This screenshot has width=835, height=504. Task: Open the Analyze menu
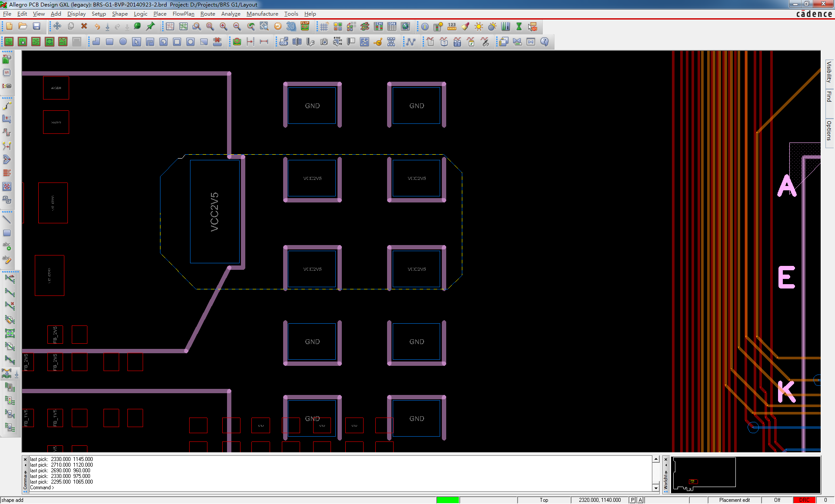(230, 14)
